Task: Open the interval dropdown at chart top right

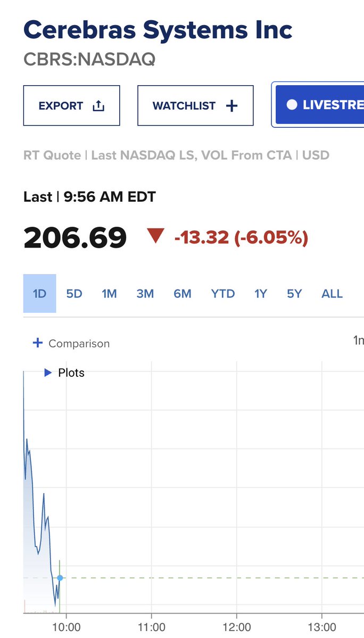Action: click(358, 340)
